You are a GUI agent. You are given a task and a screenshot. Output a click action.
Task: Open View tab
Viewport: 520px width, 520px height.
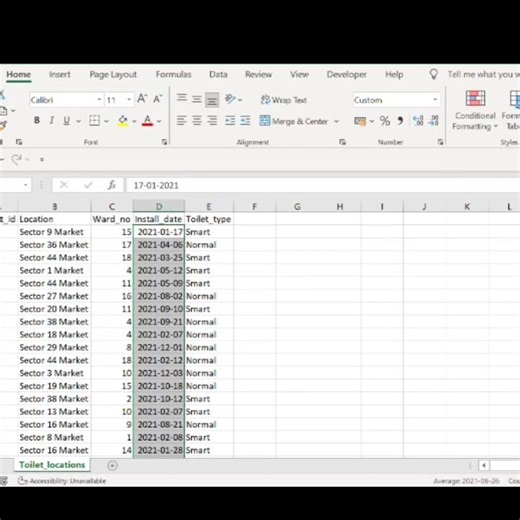click(299, 74)
